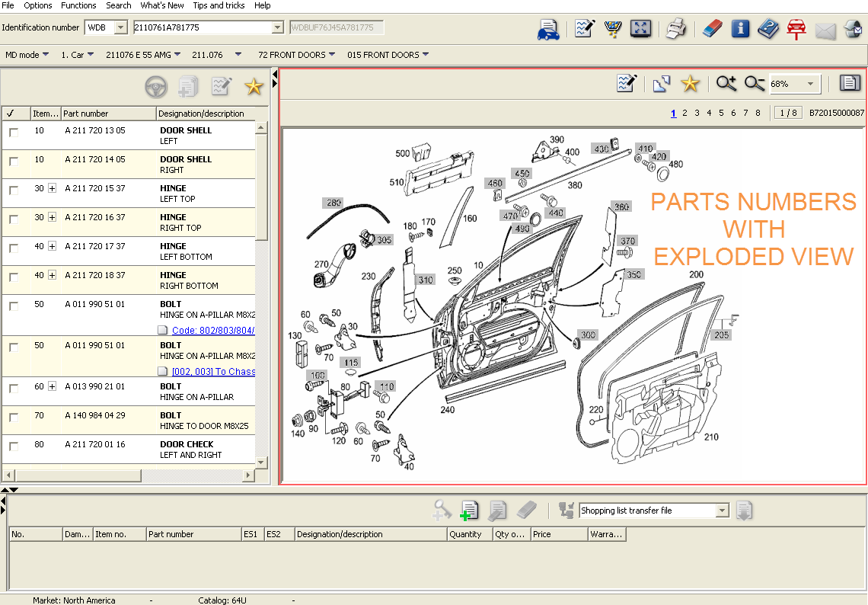Viewport: 868px width, 605px height.
Task: Check the box for DOOR SHELL LEFT
Action: pos(14,132)
